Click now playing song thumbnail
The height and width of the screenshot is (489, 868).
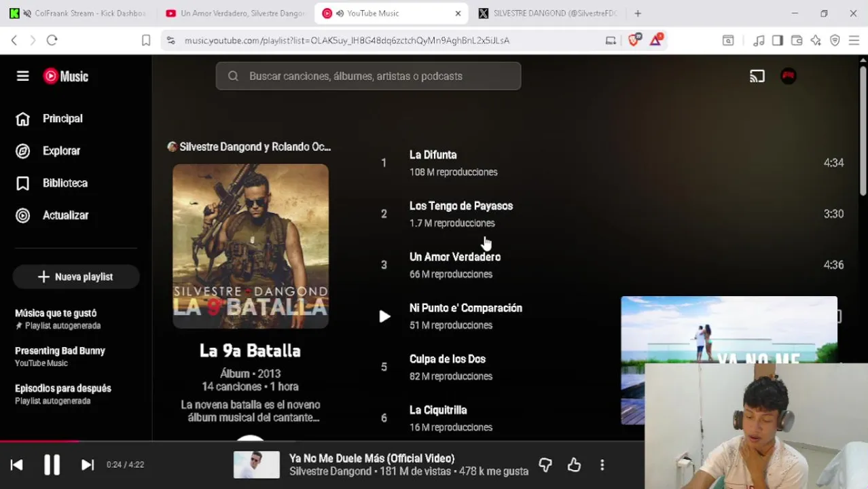pyautogui.click(x=257, y=465)
